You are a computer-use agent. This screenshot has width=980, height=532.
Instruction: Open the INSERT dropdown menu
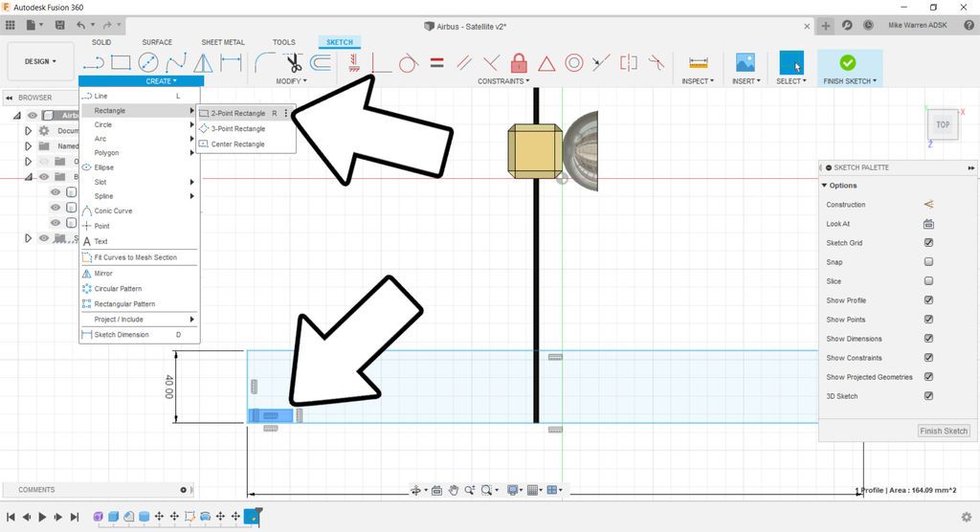(x=746, y=81)
